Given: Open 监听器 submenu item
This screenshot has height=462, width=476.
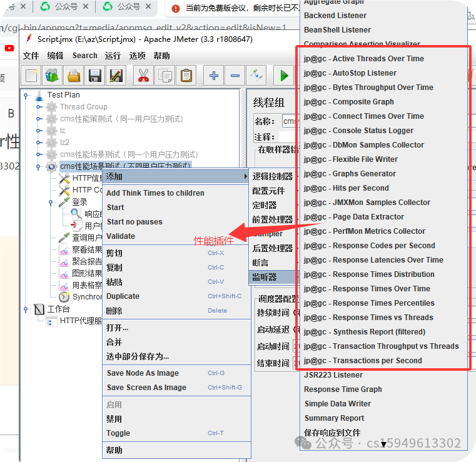Looking at the screenshot, I should tap(273, 277).
